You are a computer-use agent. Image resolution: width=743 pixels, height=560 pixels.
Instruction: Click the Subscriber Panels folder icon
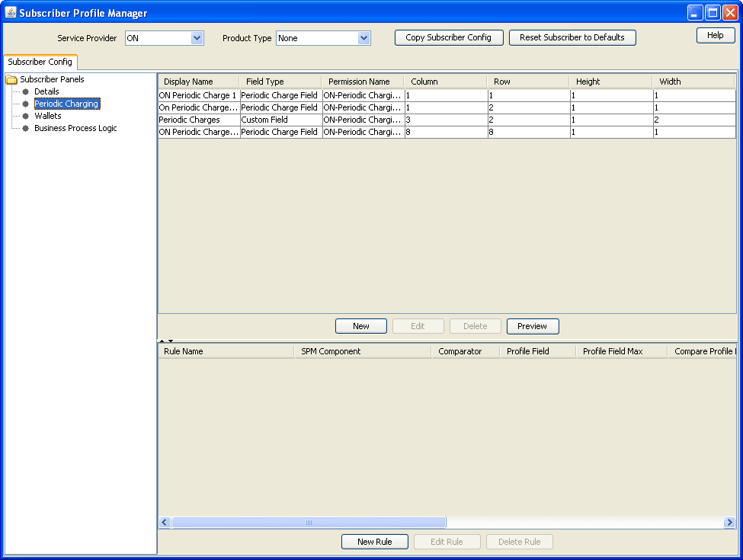[x=11, y=79]
